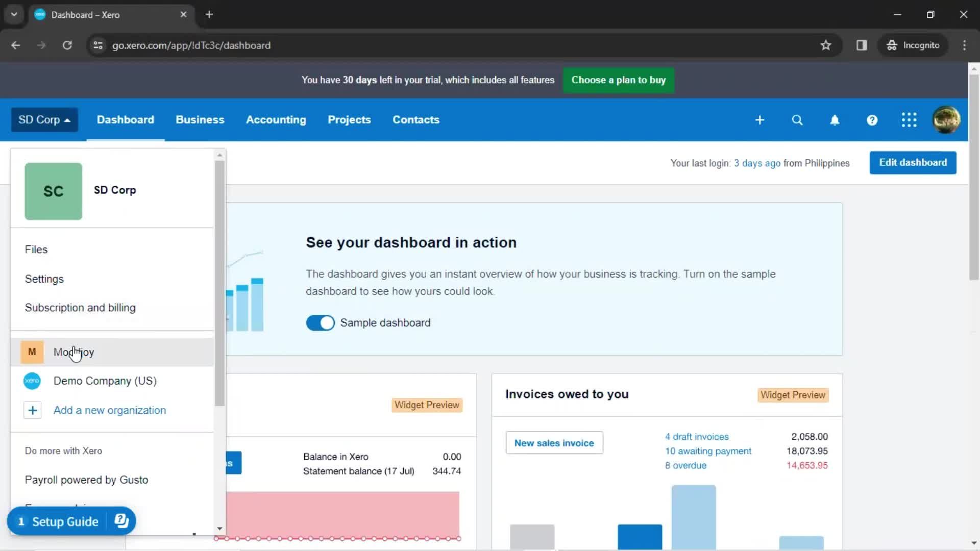Click the dark blue invoices chart bar
The width and height of the screenshot is (980, 551).
point(640,537)
